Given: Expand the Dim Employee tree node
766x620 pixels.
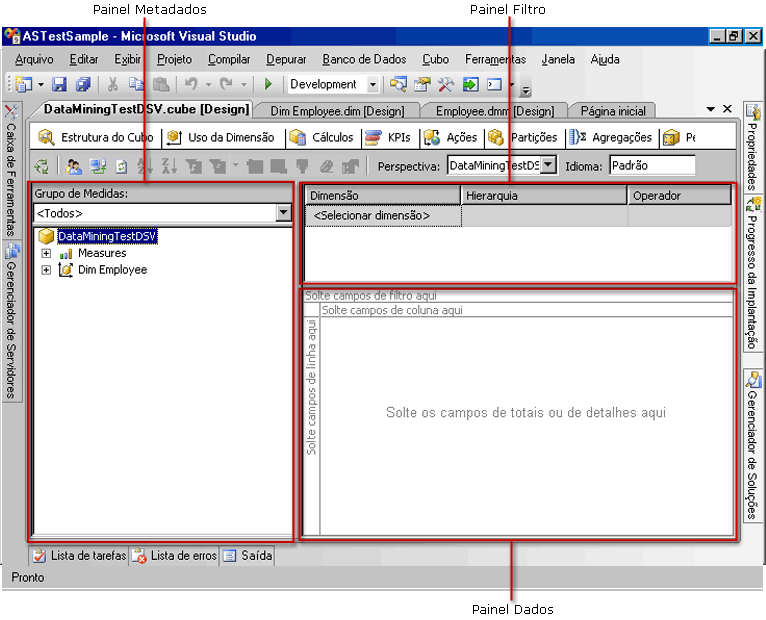Looking at the screenshot, I should [46, 270].
